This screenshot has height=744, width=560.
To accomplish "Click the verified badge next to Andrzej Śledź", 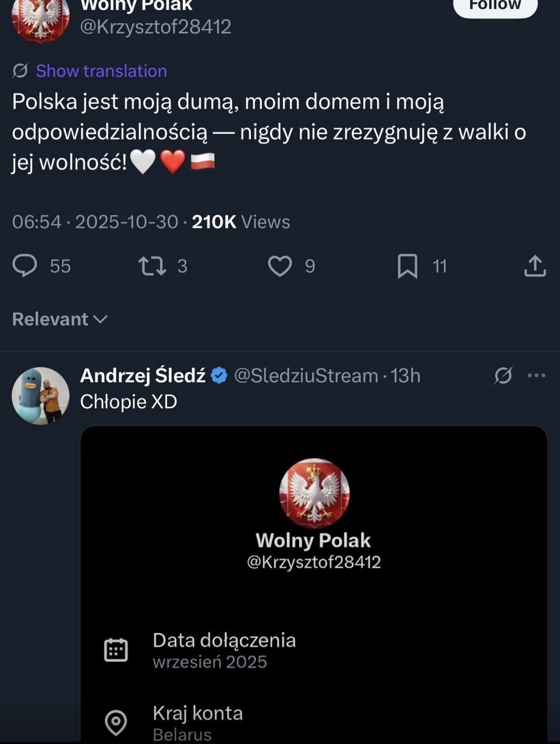I will (x=219, y=376).
